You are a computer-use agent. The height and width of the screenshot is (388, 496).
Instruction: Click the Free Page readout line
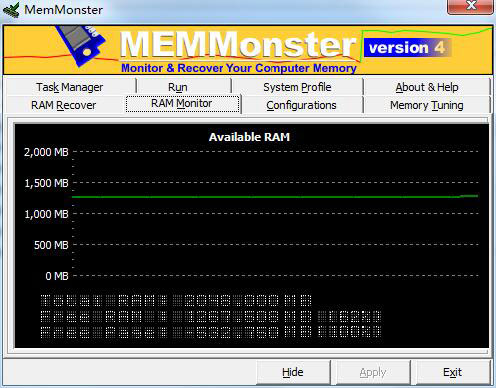tap(210, 332)
